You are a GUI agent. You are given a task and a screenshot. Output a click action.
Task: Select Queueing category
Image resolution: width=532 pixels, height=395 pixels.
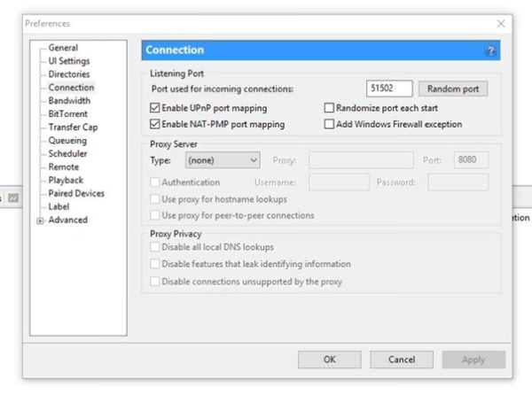67,140
